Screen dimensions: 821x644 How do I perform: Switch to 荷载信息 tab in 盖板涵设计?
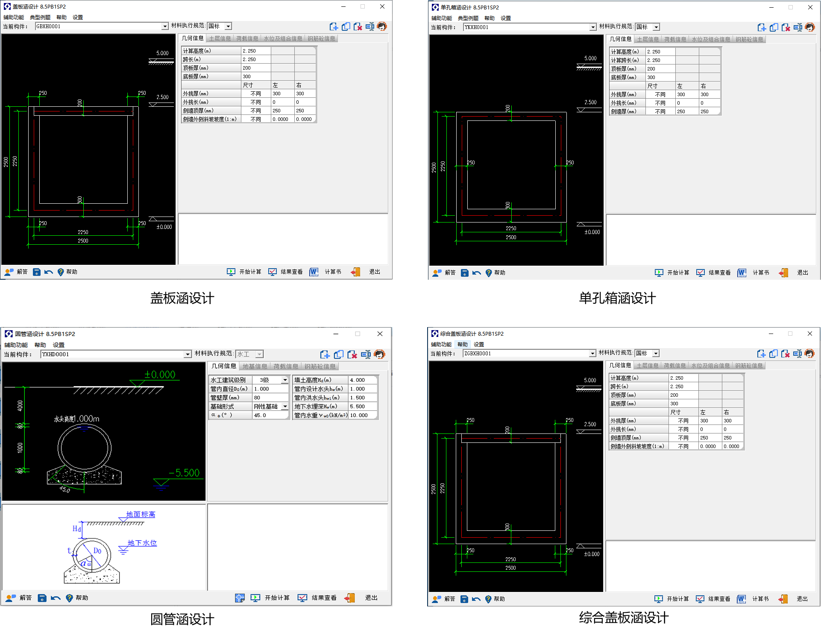pos(247,38)
